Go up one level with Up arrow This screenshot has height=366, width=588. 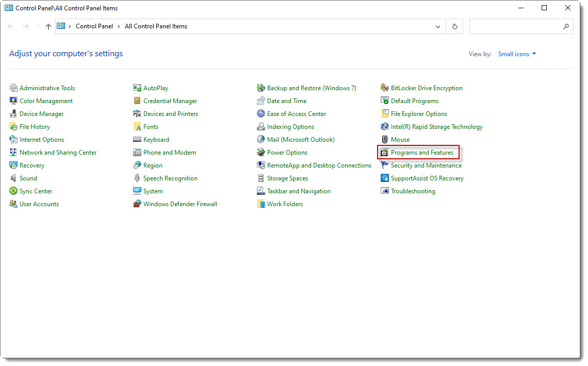click(x=48, y=27)
